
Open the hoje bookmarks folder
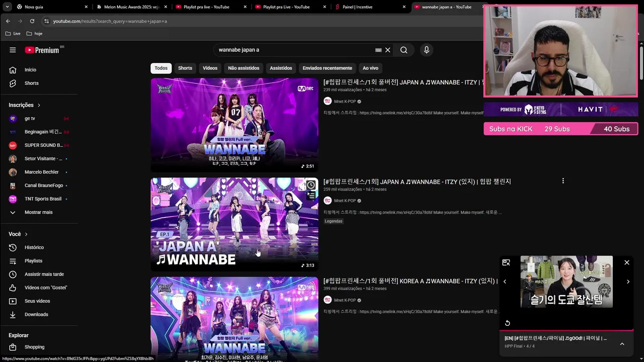pyautogui.click(x=34, y=34)
